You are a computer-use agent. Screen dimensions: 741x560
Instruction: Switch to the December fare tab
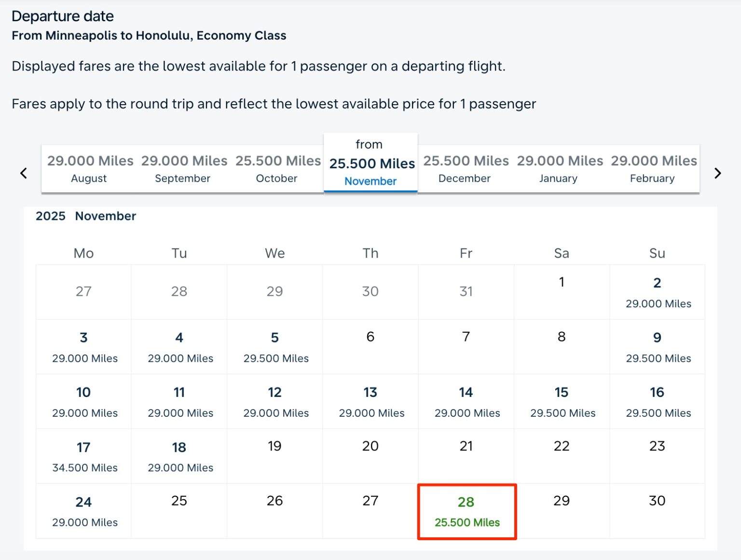point(465,169)
